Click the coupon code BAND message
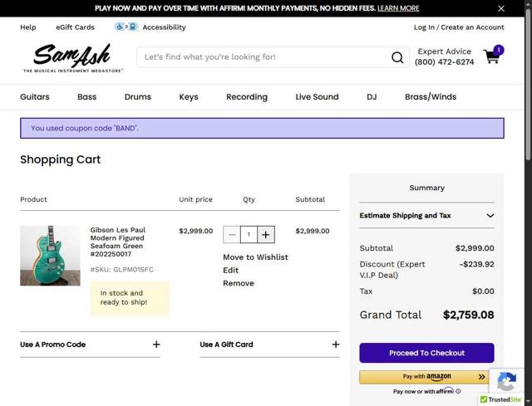Image resolution: width=532 pixels, height=406 pixels. pos(263,128)
